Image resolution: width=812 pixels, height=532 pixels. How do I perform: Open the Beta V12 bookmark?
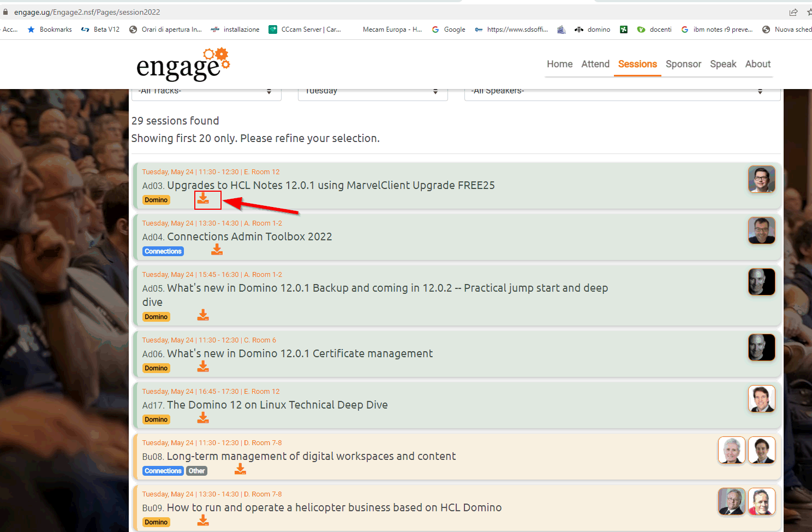[100, 29]
